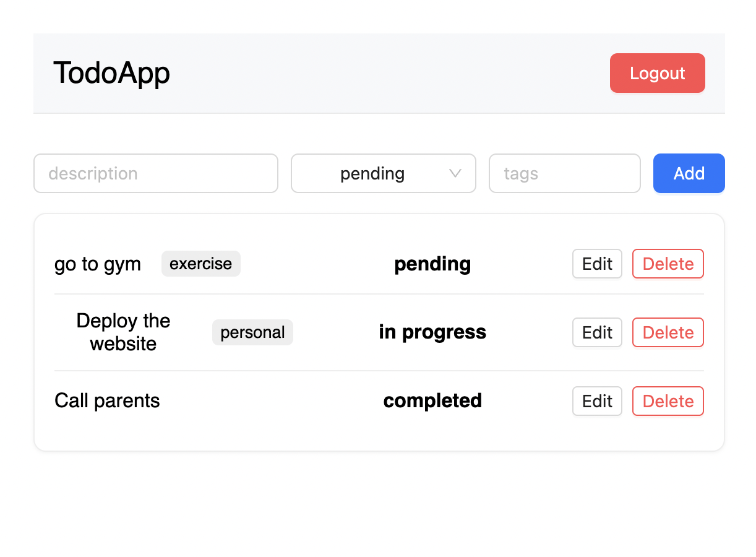Edit the Call parents task
Viewport: 756px width, 557px height.
tap(597, 401)
